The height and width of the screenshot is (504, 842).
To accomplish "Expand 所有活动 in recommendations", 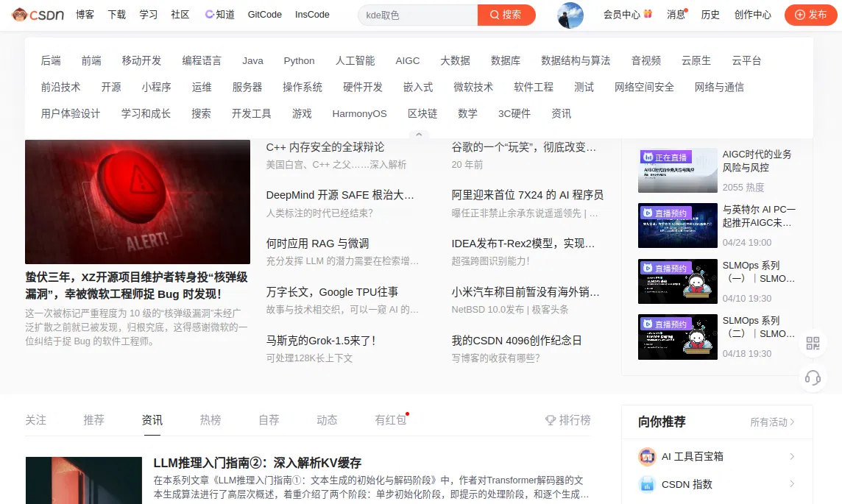I will (x=772, y=422).
